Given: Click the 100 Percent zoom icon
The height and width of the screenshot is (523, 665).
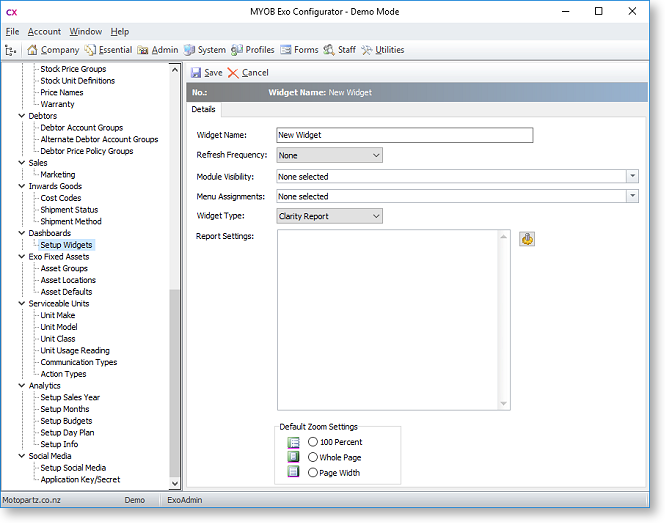Looking at the screenshot, I should click(293, 442).
